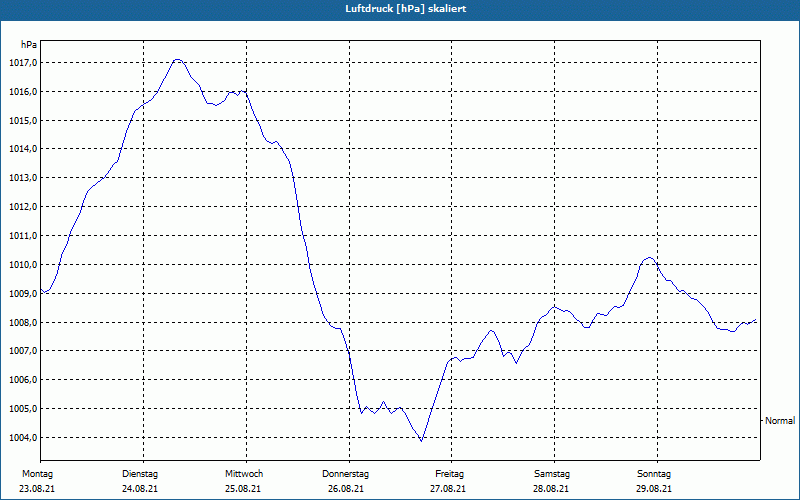Click the date 29.08.21
This screenshot has height=500, width=800.
(654, 489)
